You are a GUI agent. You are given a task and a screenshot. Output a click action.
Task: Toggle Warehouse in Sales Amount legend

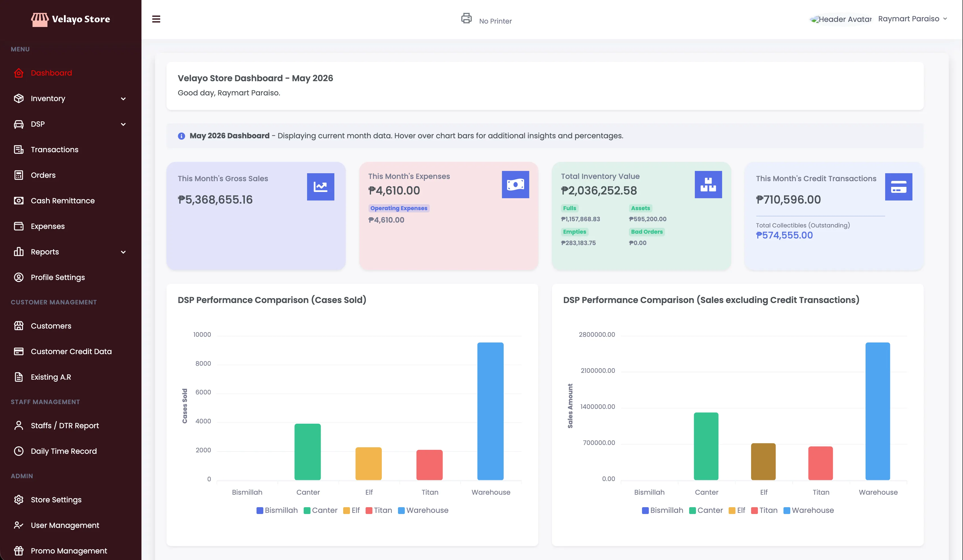(809, 511)
